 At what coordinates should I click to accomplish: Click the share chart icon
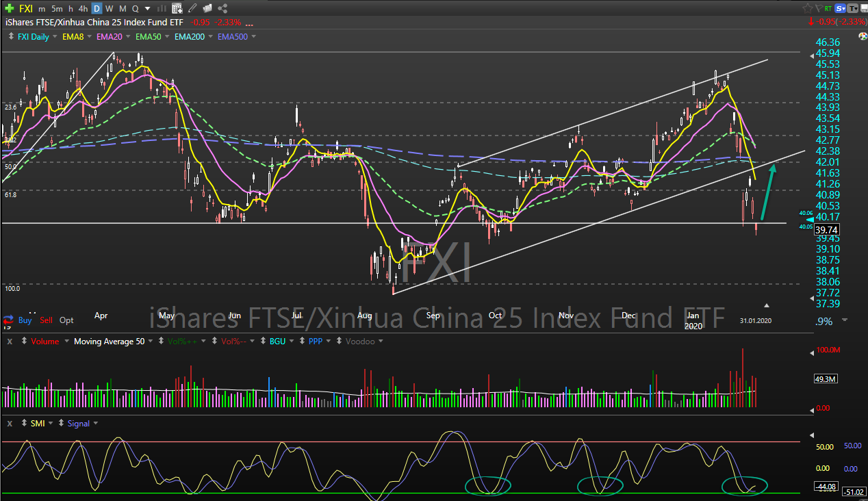pyautogui.click(x=223, y=8)
